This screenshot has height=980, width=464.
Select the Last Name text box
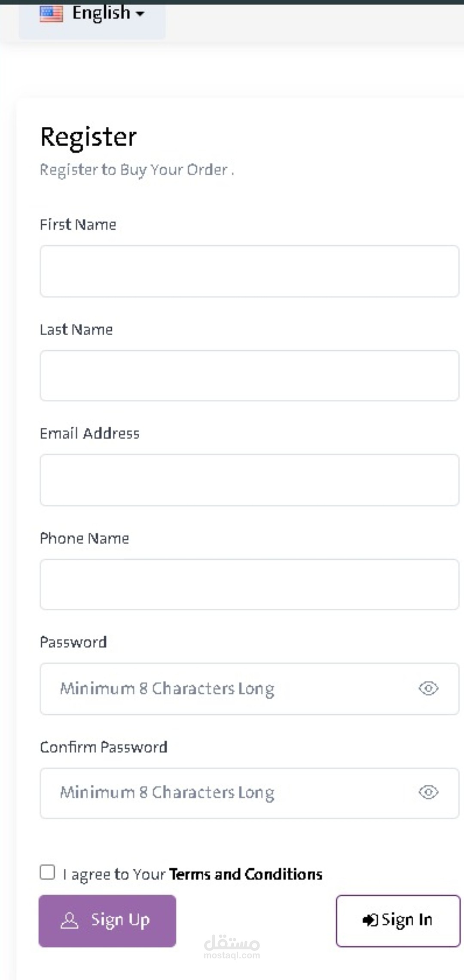coord(250,376)
